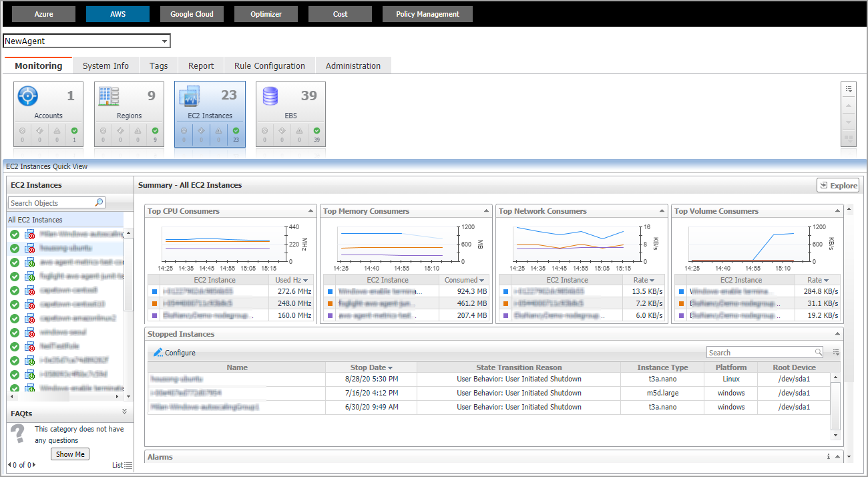
Task: Click the Accounts tile icon
Action: [x=28, y=96]
